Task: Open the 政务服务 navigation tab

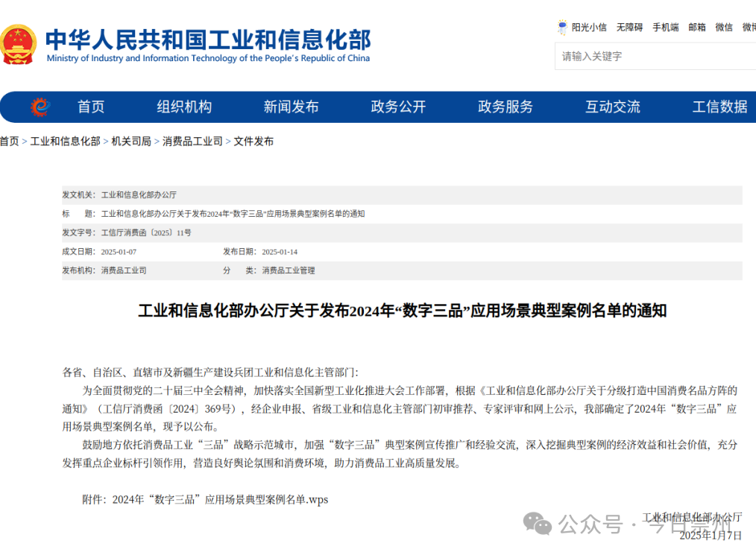Action: point(505,107)
